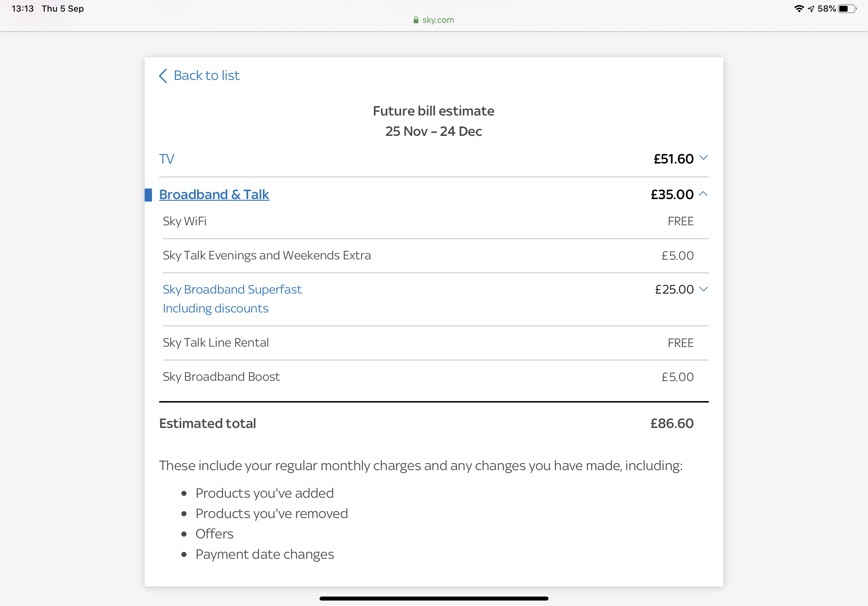868x606 pixels.
Task: Expand the TV charges section
Action: tap(704, 158)
